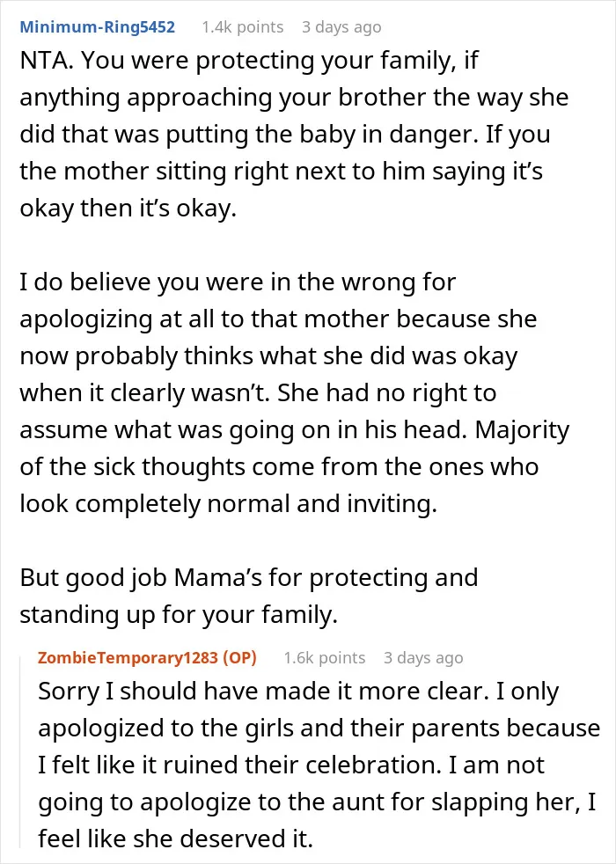Click the line "But good job Mama's"
The height and width of the screenshot is (864, 616).
coord(249,577)
